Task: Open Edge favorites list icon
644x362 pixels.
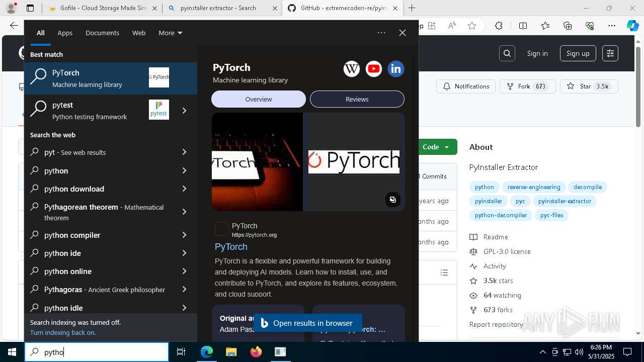Action: pyautogui.click(x=545, y=26)
